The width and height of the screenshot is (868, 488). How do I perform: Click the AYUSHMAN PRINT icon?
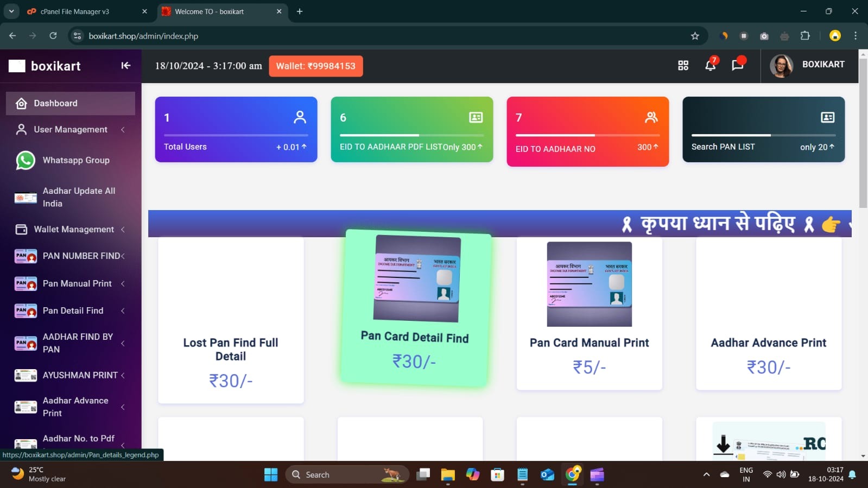26,375
